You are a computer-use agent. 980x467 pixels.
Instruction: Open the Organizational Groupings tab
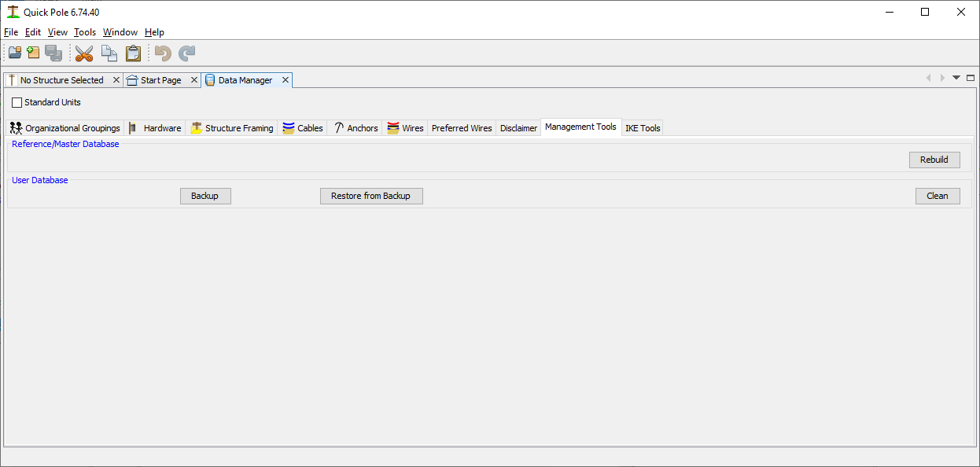pos(65,128)
